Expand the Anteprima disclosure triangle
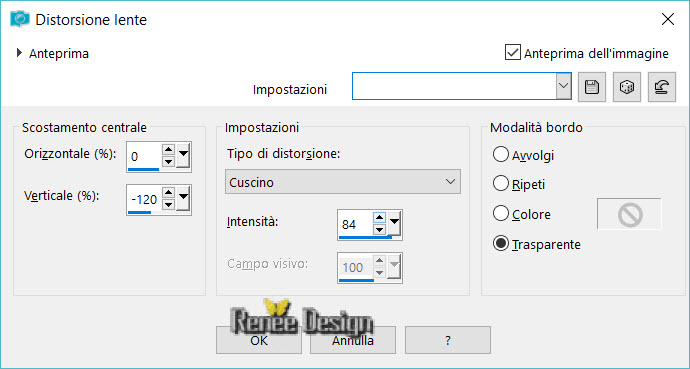Image resolution: width=690 pixels, height=369 pixels. point(19,53)
